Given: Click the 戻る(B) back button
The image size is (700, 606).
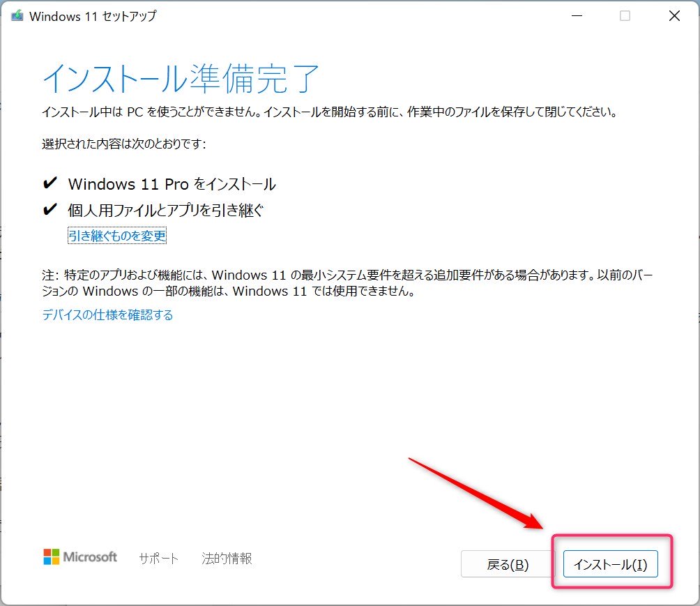Looking at the screenshot, I should [508, 564].
